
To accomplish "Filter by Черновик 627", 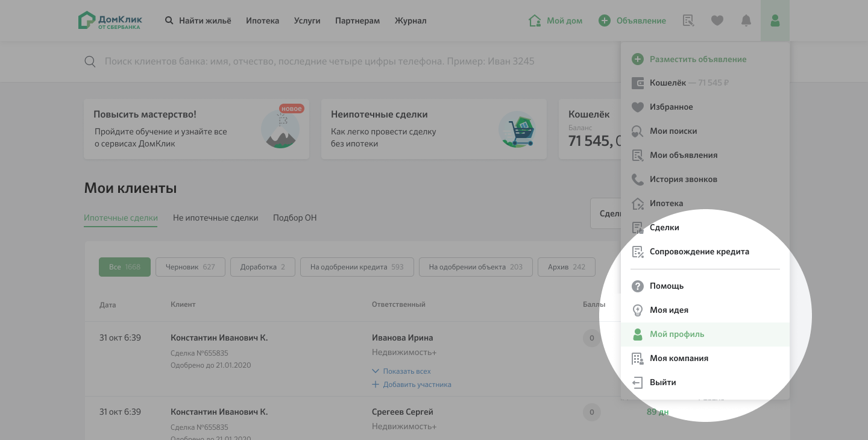I will [x=190, y=267].
